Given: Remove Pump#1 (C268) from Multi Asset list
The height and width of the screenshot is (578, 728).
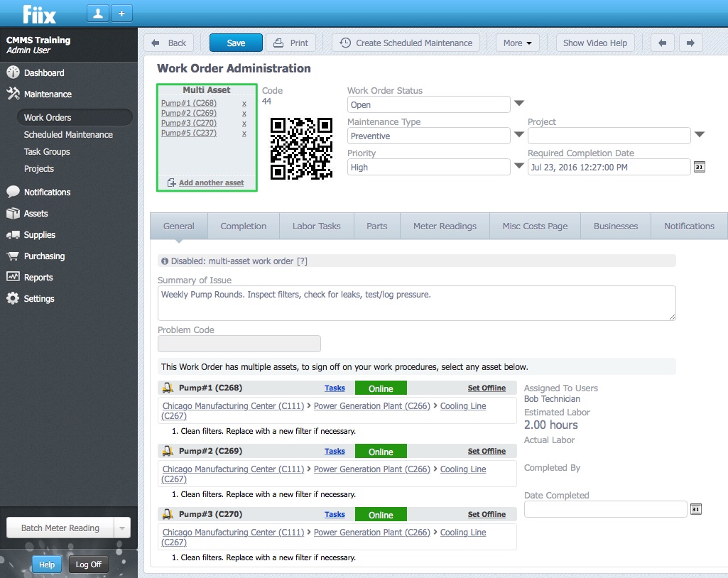Looking at the screenshot, I should coord(244,104).
